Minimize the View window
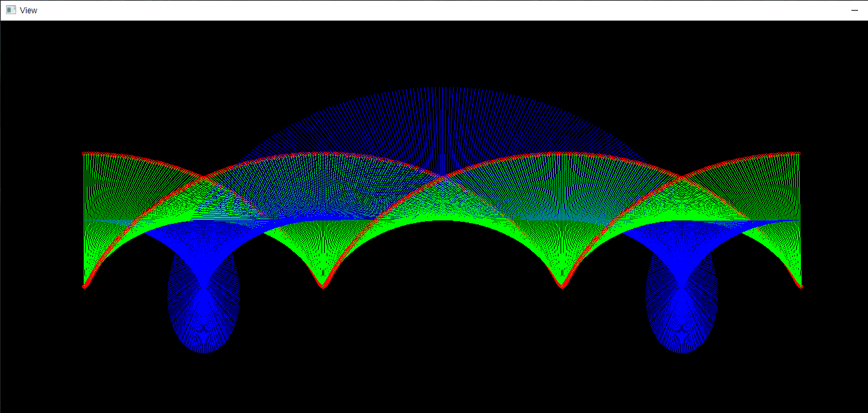 click(854, 10)
